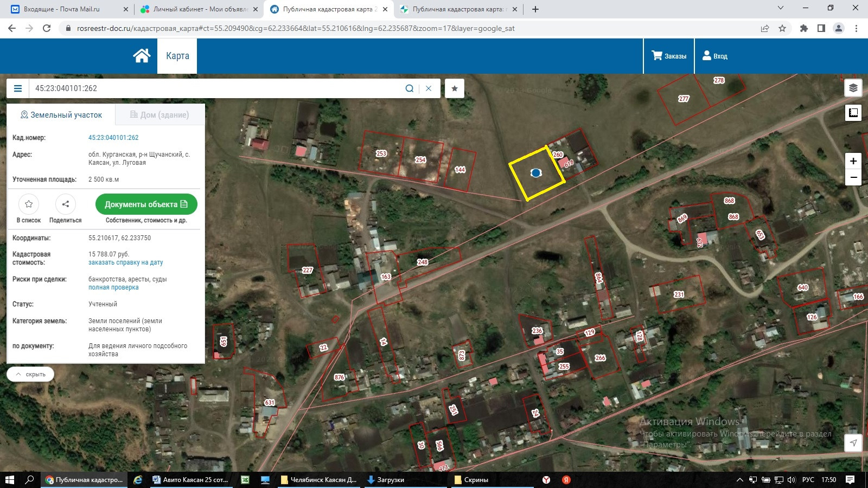Switch the РУС keyboard language
868x488 pixels.
pyautogui.click(x=808, y=480)
